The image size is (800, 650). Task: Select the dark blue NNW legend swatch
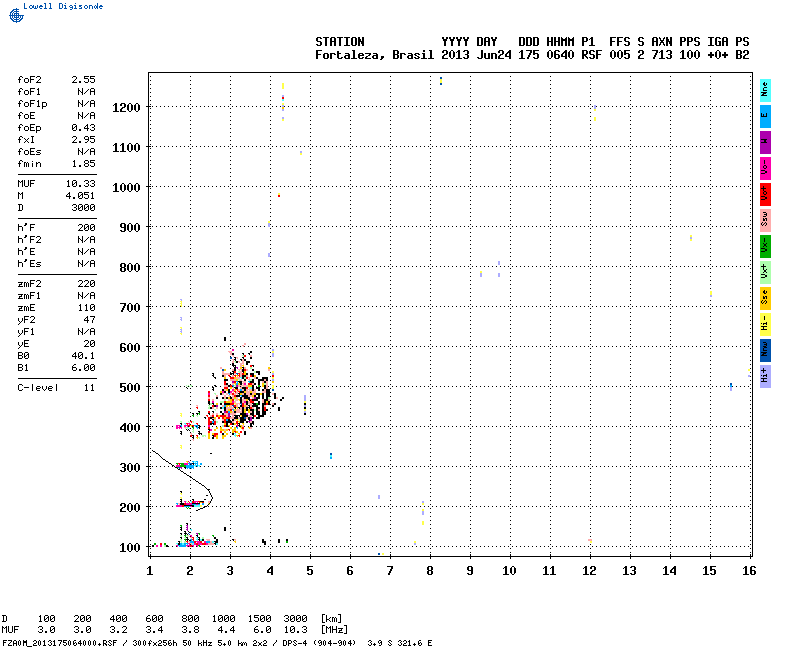765,351
